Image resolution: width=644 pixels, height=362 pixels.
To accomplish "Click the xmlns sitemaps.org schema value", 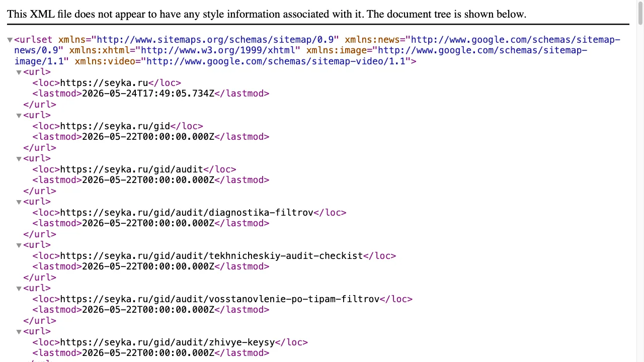I will click(x=215, y=40).
